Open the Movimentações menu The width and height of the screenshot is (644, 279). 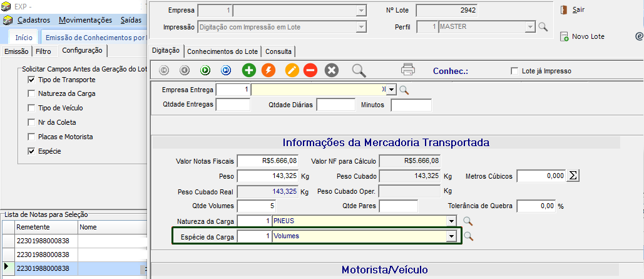click(x=85, y=20)
